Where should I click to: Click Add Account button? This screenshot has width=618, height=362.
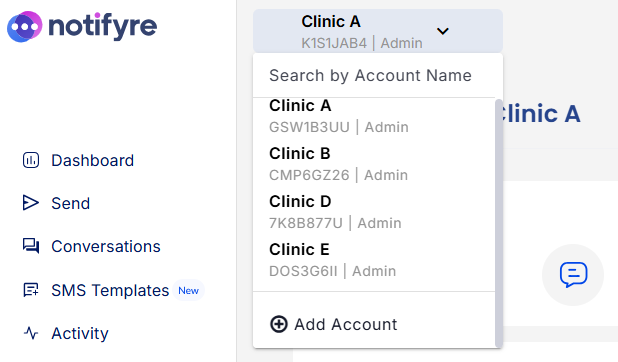334,325
